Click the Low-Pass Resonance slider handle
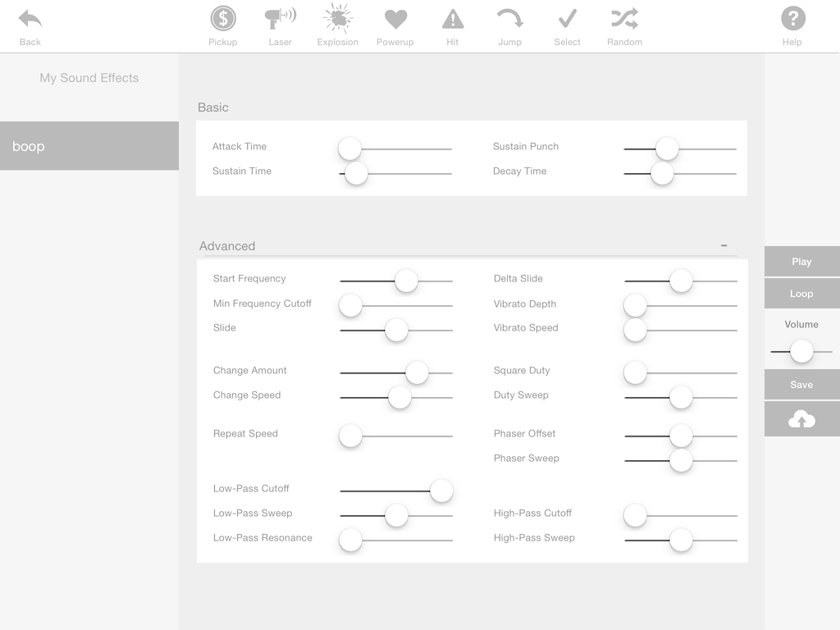 click(350, 540)
